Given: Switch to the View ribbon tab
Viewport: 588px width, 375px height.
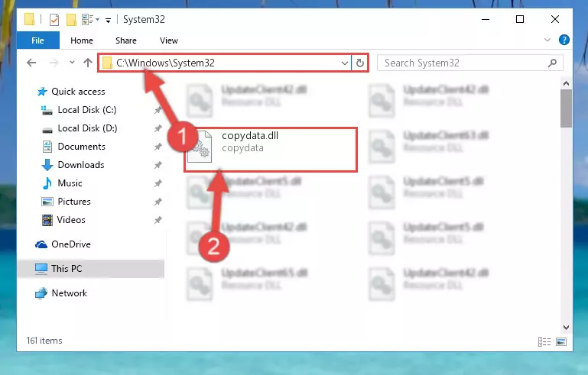Looking at the screenshot, I should (x=169, y=40).
